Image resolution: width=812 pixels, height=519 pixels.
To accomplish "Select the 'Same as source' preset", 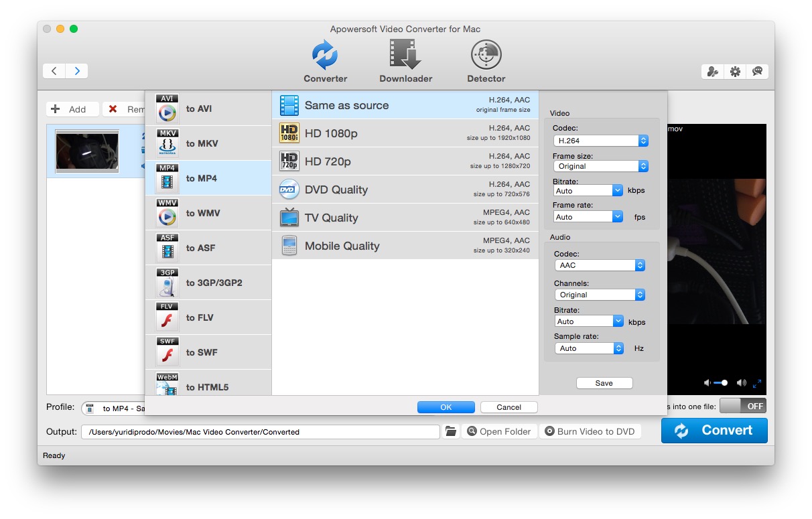I will point(405,105).
